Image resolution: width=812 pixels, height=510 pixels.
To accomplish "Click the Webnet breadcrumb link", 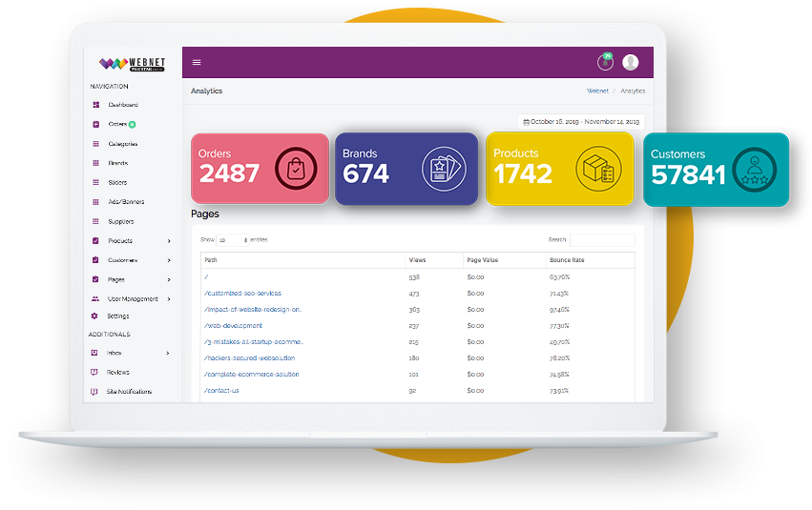I will click(597, 91).
